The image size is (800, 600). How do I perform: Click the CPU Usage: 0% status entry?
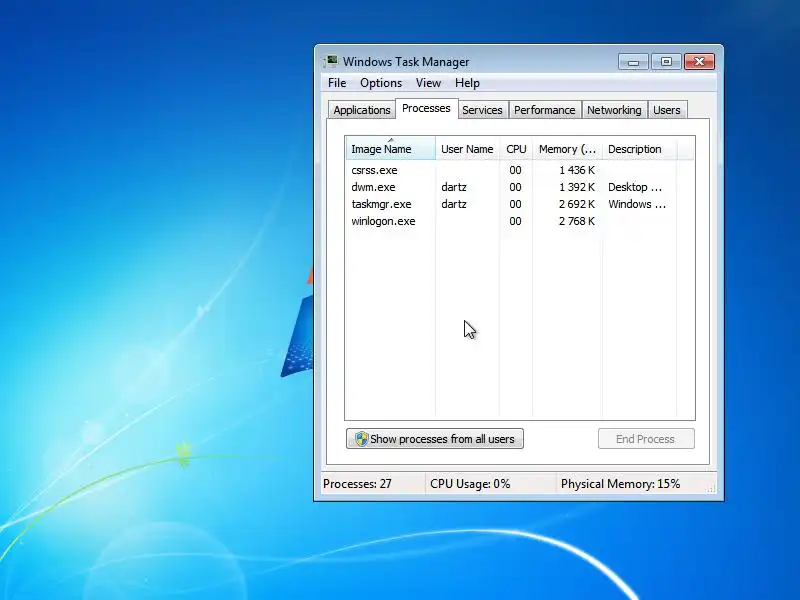[470, 484]
